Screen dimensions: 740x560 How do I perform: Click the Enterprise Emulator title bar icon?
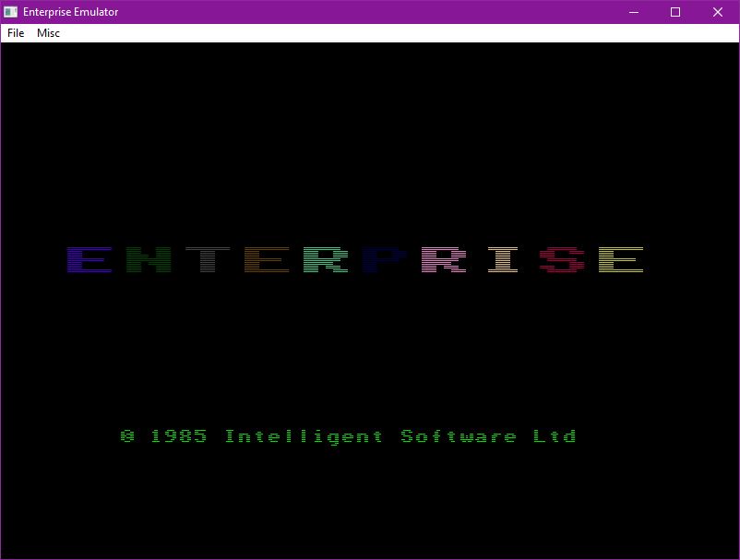click(10, 12)
